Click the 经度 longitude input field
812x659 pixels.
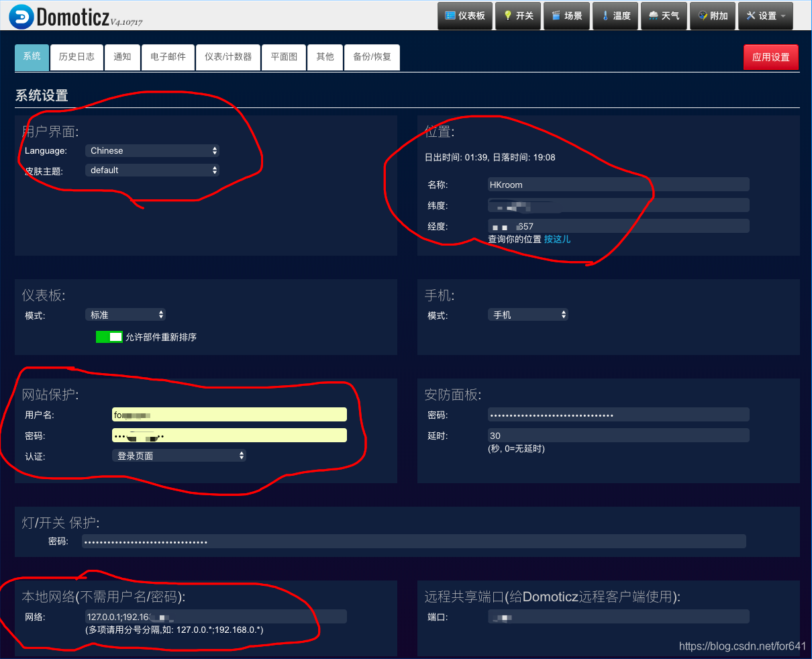tap(619, 226)
